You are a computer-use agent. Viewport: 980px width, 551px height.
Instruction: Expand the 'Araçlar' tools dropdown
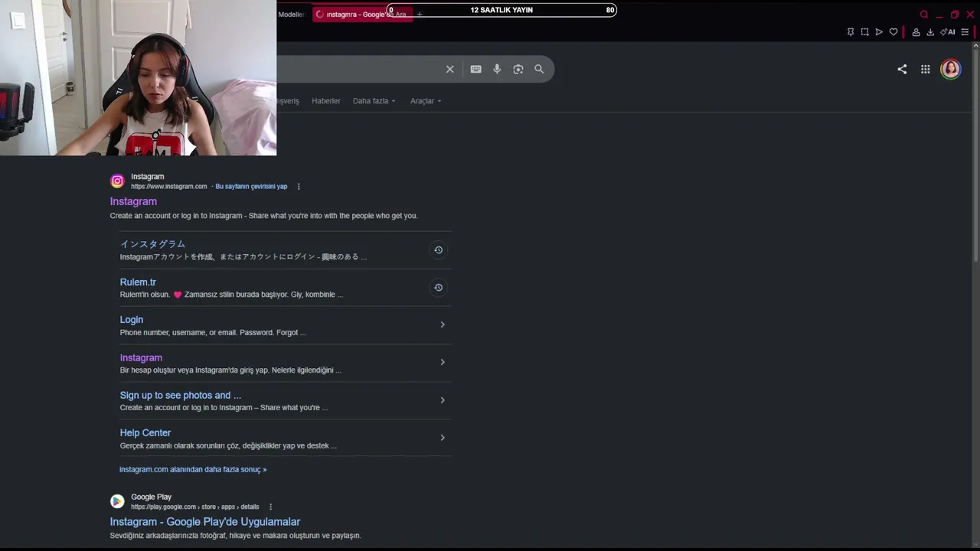[426, 101]
